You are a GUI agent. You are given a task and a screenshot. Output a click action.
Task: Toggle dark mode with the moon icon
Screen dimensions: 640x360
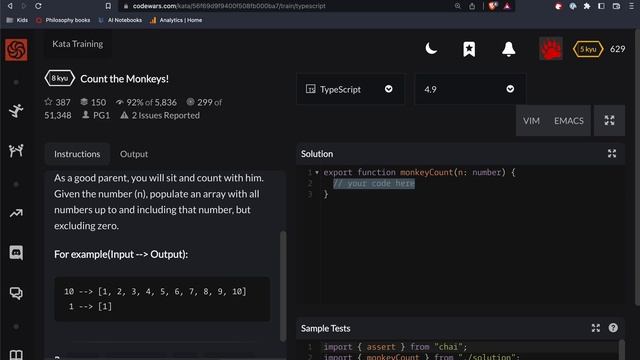coord(431,49)
